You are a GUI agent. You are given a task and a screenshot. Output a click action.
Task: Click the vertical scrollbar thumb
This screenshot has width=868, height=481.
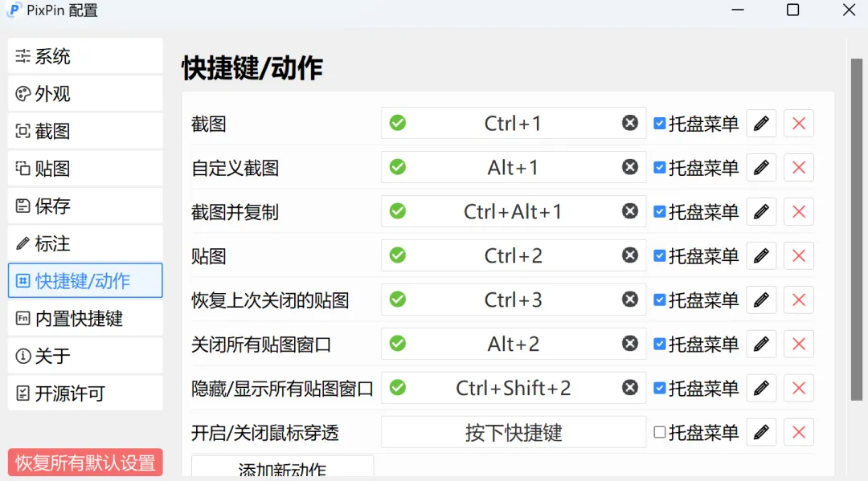[857, 230]
